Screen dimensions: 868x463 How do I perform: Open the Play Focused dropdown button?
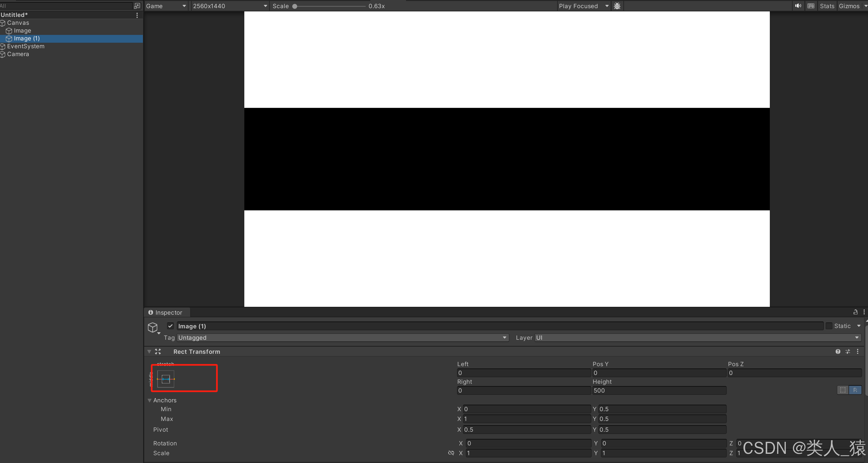click(583, 6)
